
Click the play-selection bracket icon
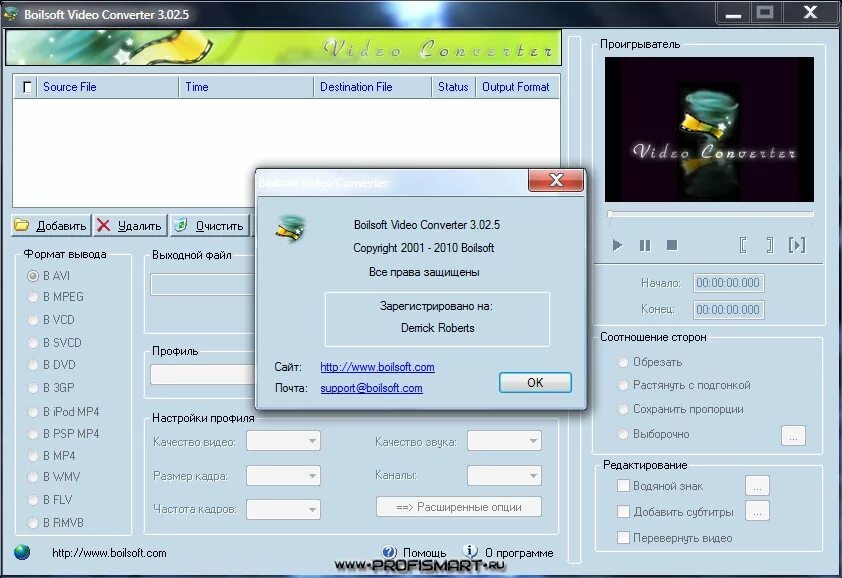tap(797, 245)
